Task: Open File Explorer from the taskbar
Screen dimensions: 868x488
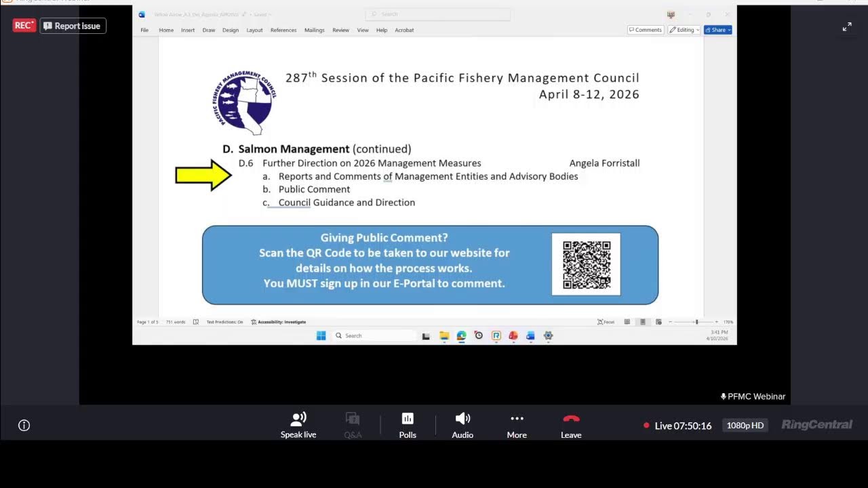Action: (x=444, y=335)
